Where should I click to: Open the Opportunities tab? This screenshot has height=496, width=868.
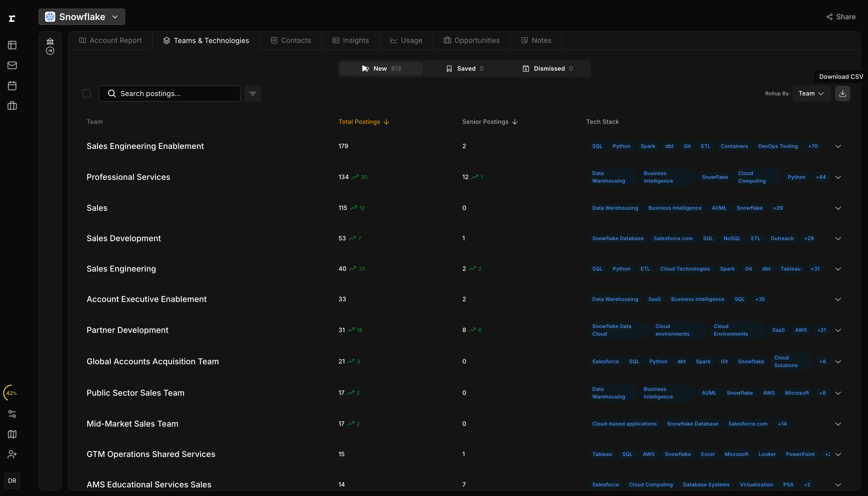(472, 40)
